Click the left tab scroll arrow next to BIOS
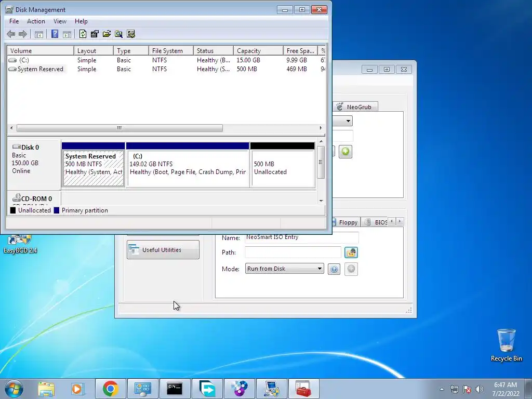Viewport: 532px width, 399px height. 392,221
